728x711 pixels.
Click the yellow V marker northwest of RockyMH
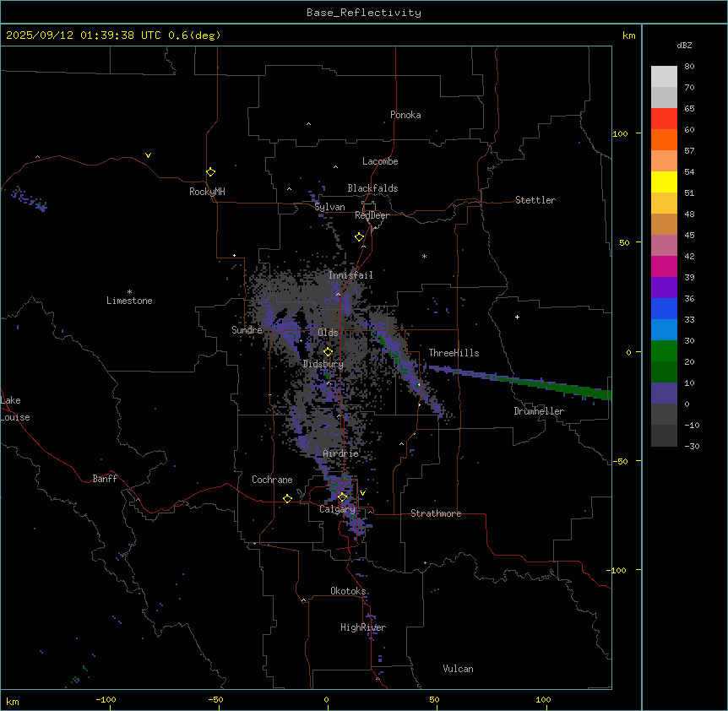[x=148, y=155]
